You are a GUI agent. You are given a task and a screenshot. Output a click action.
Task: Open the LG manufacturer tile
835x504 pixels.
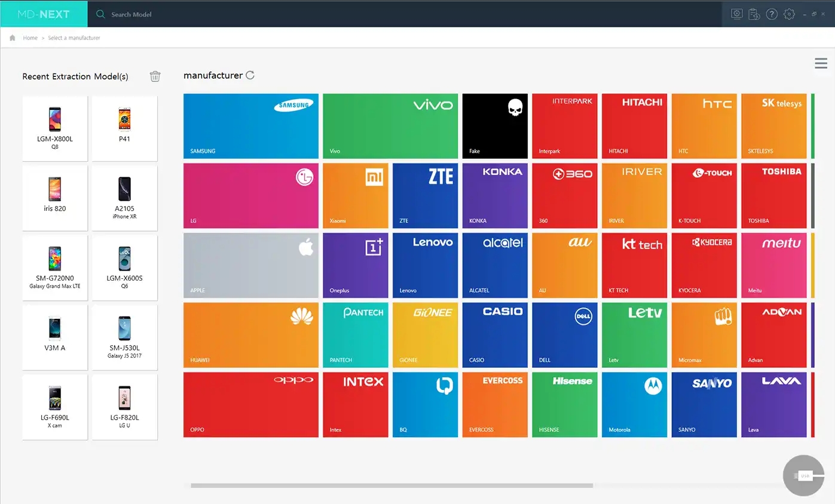point(250,196)
